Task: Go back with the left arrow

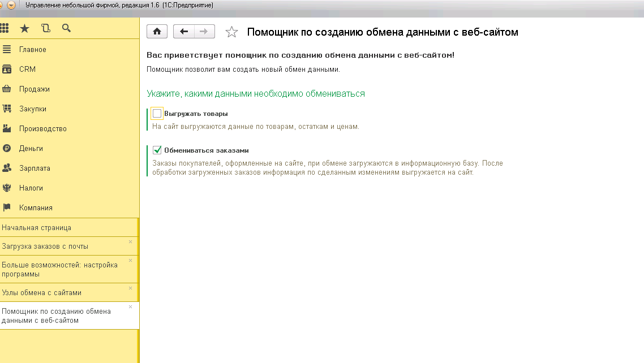Action: (183, 32)
